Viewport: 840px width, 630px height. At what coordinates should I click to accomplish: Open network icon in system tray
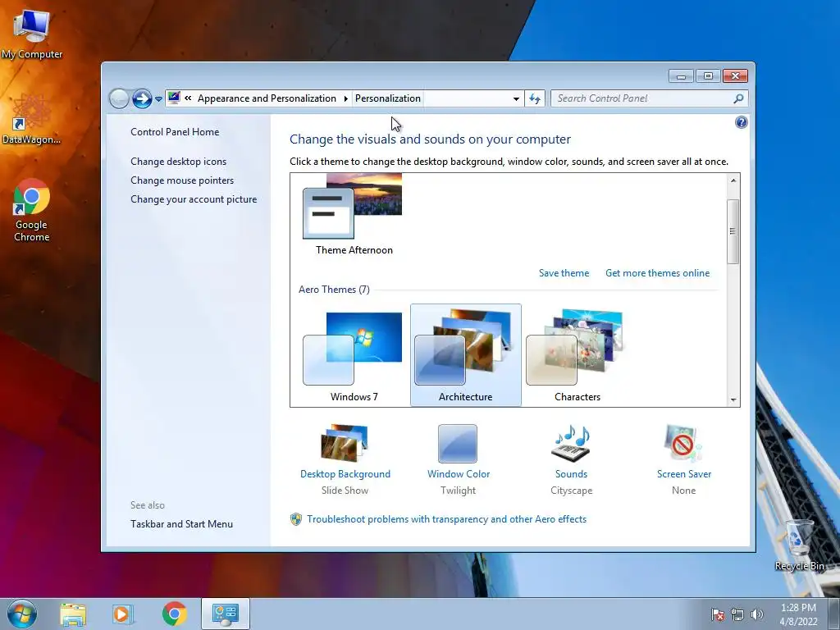pyautogui.click(x=737, y=614)
